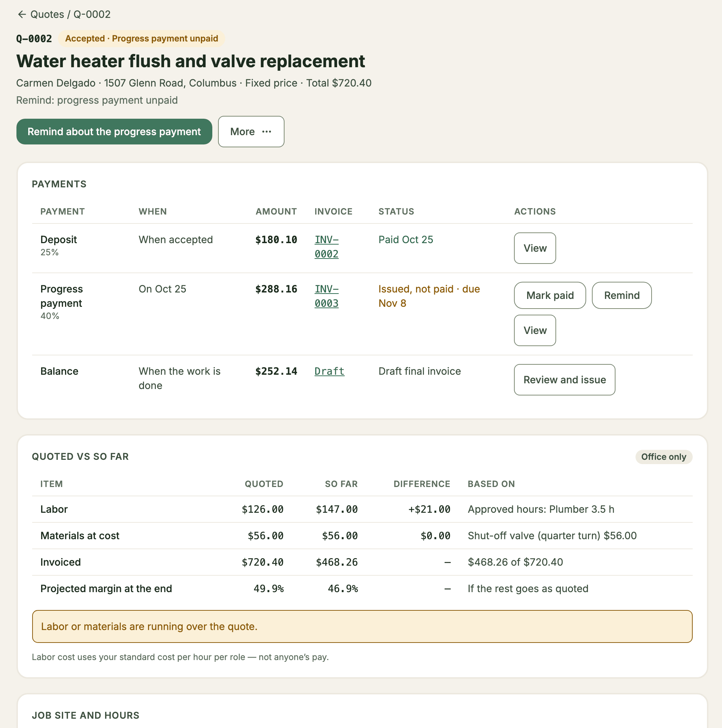Screen dimensions: 722x728
Task: Click the Labor so far $147.00 value
Action: coord(337,509)
